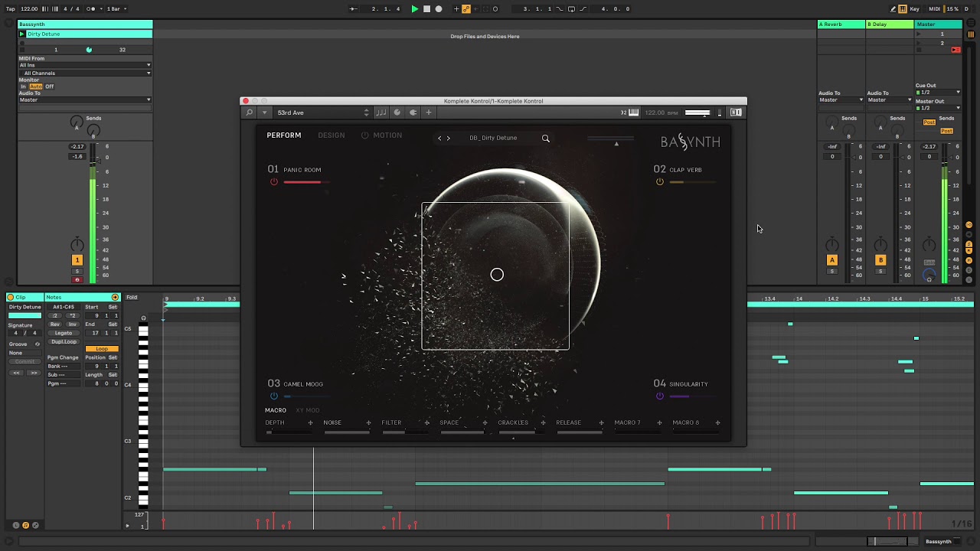The height and width of the screenshot is (551, 980).
Task: Switch to the DESIGN tab
Action: pos(332,135)
